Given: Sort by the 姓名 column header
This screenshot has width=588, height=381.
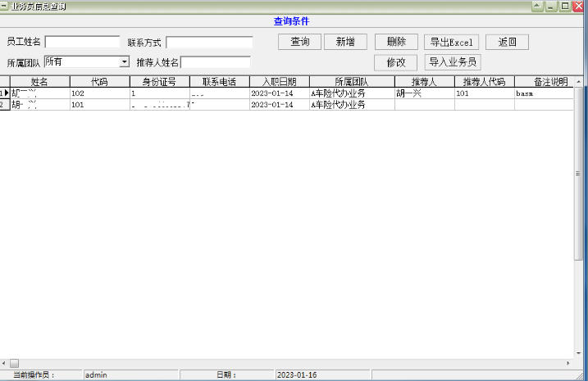Looking at the screenshot, I should 39,82.
